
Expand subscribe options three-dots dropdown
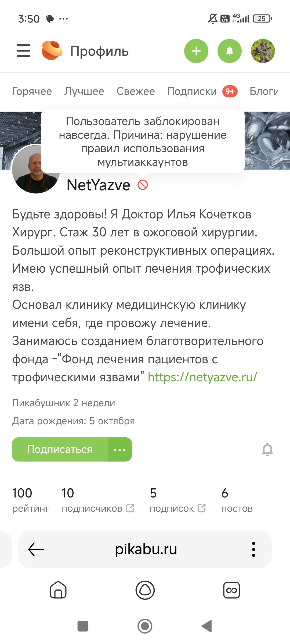coord(120,450)
